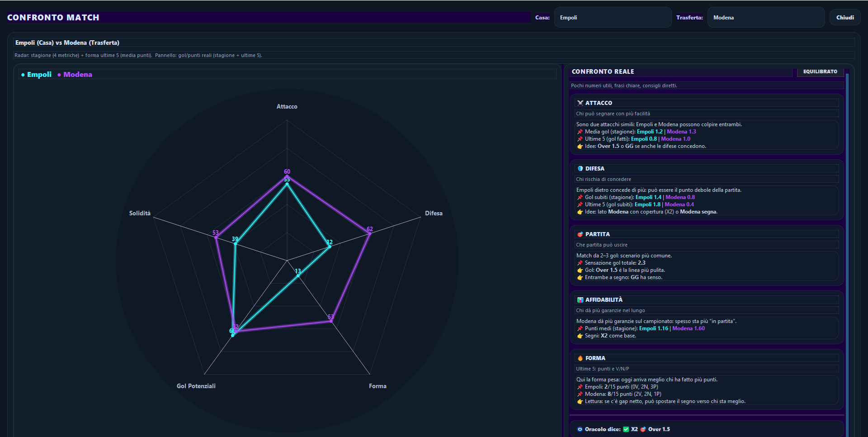Screen dimensions: 868x437
Task: Click Modena's 62 Difesa point on radar
Action: coord(370,233)
